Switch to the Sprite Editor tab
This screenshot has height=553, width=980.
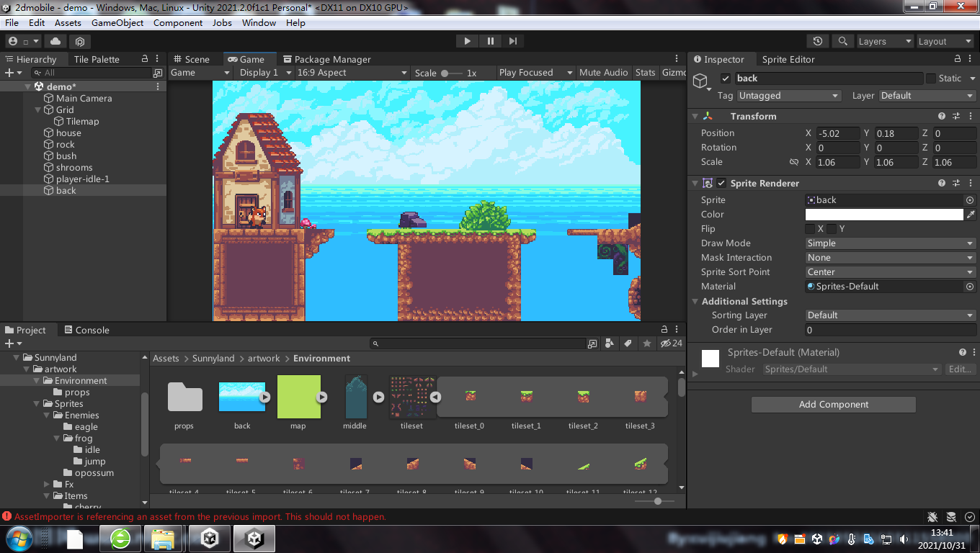point(788,59)
